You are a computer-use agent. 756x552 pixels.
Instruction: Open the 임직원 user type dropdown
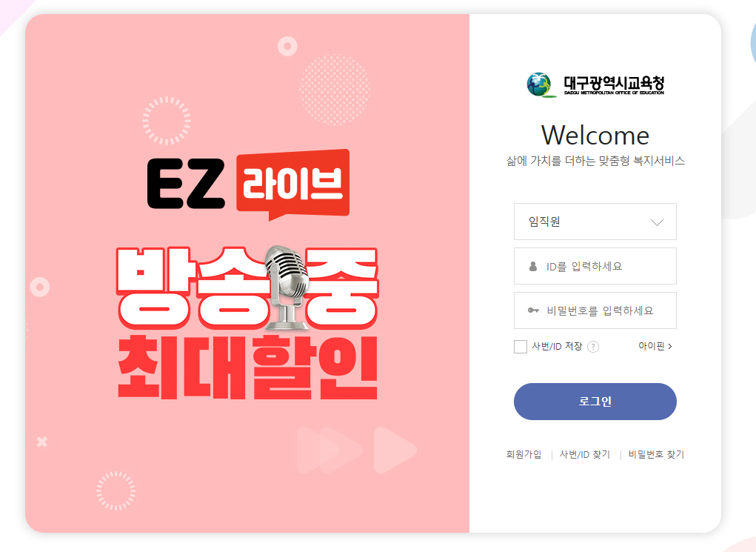(595, 222)
